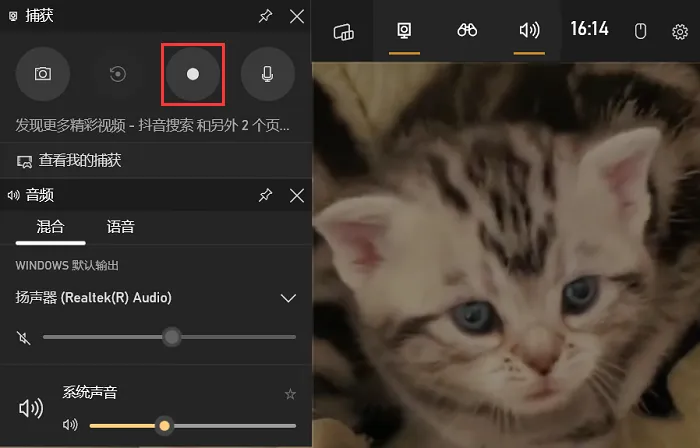Screen dimensions: 700x448
Task: Click the 系统声音 large speaker icon
Action: [31, 408]
